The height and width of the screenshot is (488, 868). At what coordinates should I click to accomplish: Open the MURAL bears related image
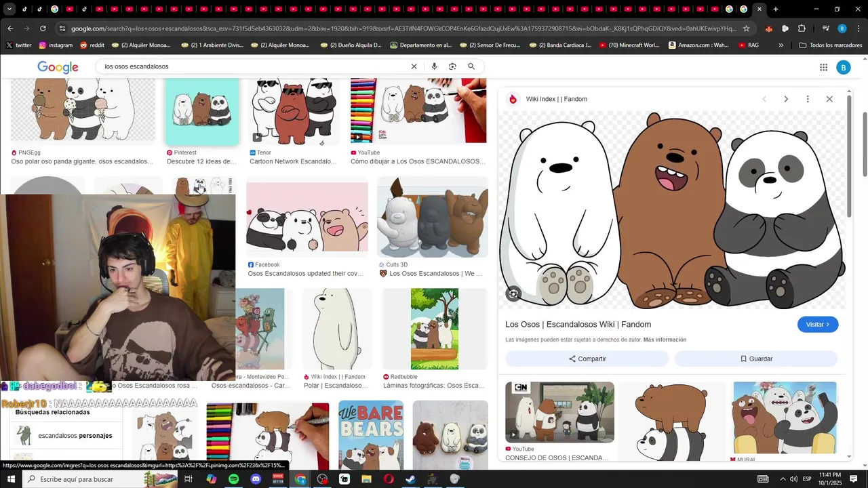pos(785,418)
